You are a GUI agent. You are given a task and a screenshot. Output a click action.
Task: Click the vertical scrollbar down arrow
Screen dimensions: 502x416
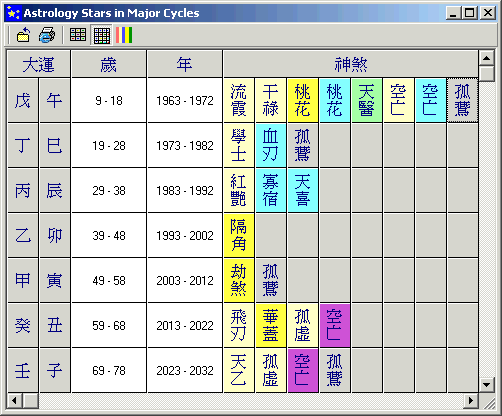coord(486,385)
